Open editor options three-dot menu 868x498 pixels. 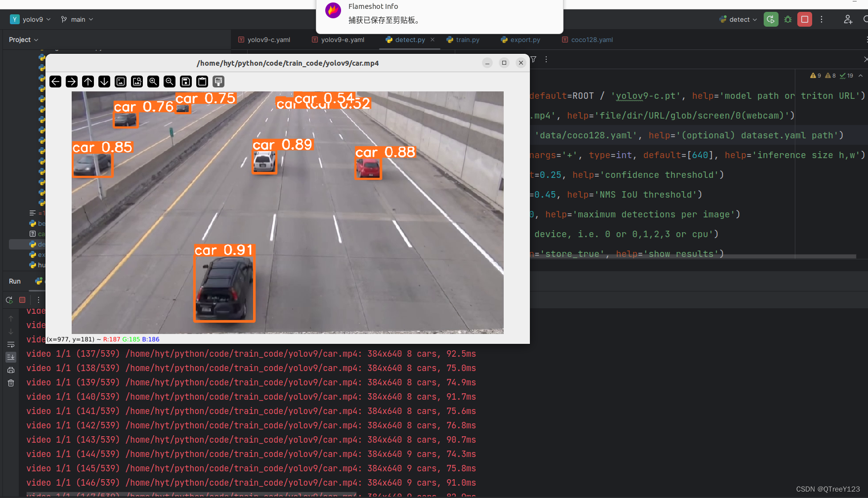[x=546, y=59]
